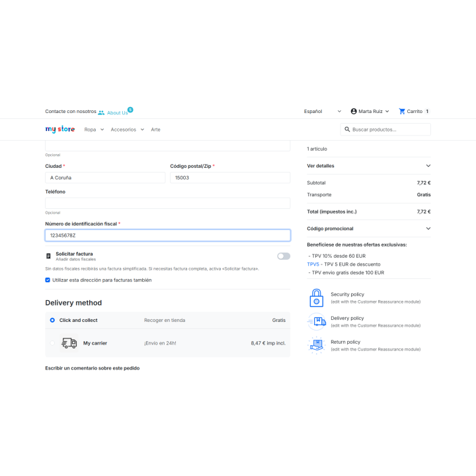Screen dimensions: 476x476
Task: Click TPV envío gratis desde 100 EUR
Action: click(x=348, y=272)
